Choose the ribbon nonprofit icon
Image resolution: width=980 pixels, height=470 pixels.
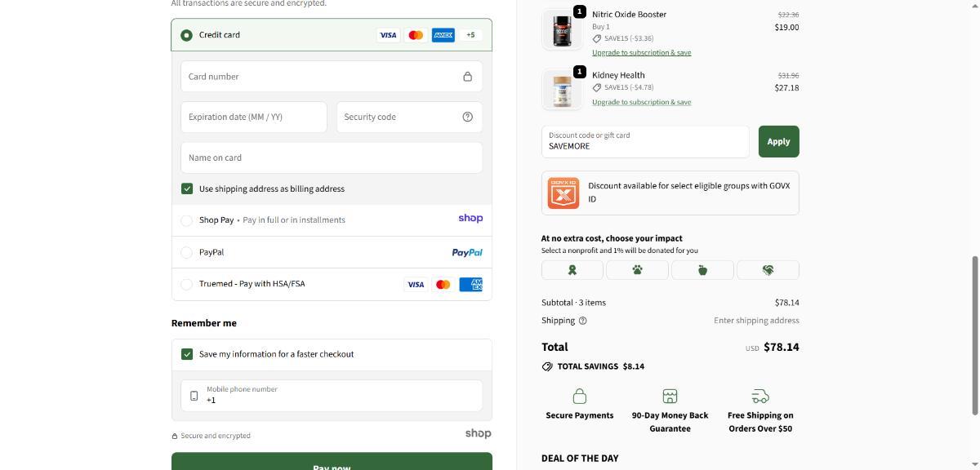[572, 270]
